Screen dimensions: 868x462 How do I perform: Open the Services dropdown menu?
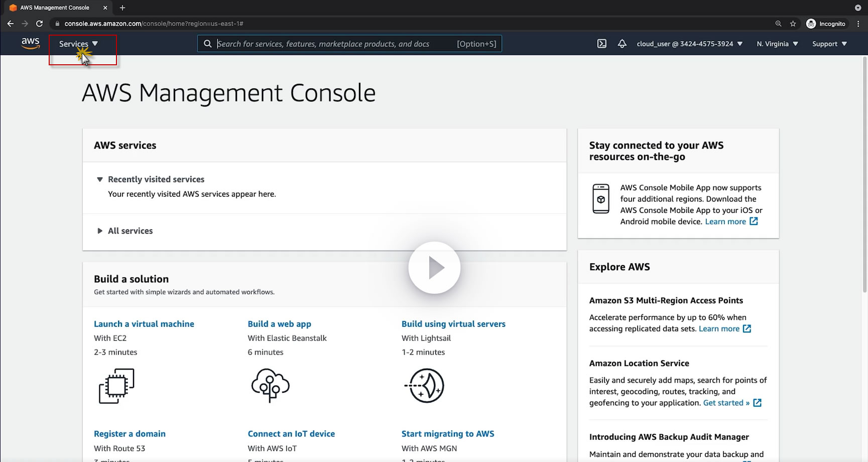click(x=78, y=44)
